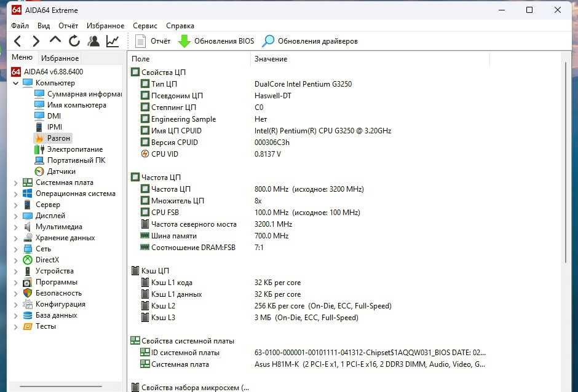Expand the Операционная система tree branch
578x392 pixels.
click(x=15, y=194)
